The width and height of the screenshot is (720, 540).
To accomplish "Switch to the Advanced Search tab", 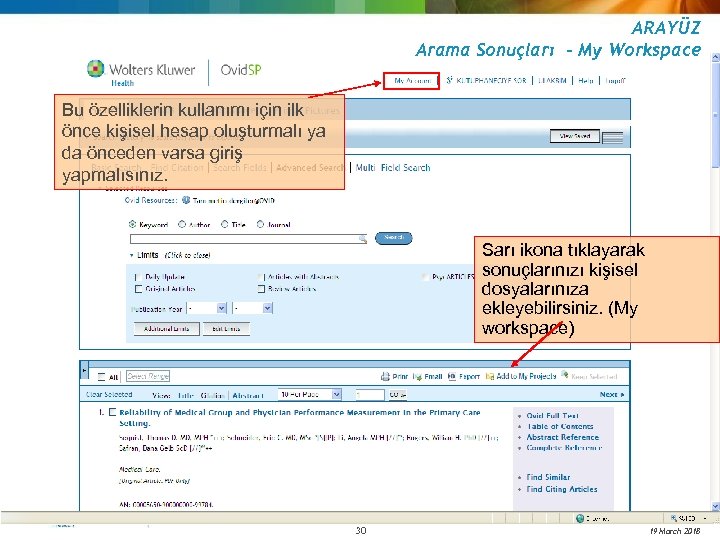I will pyautogui.click(x=309, y=168).
